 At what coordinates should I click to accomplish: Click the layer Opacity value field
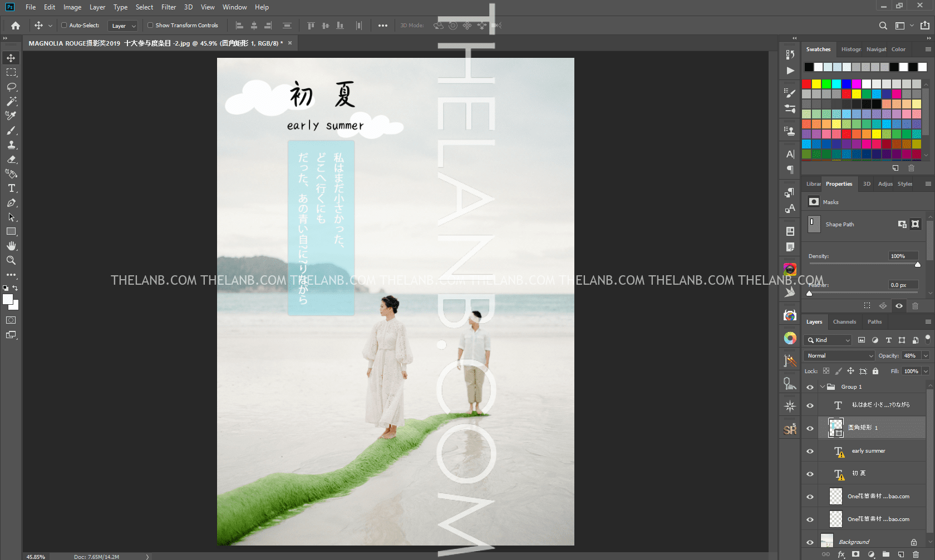[911, 356]
